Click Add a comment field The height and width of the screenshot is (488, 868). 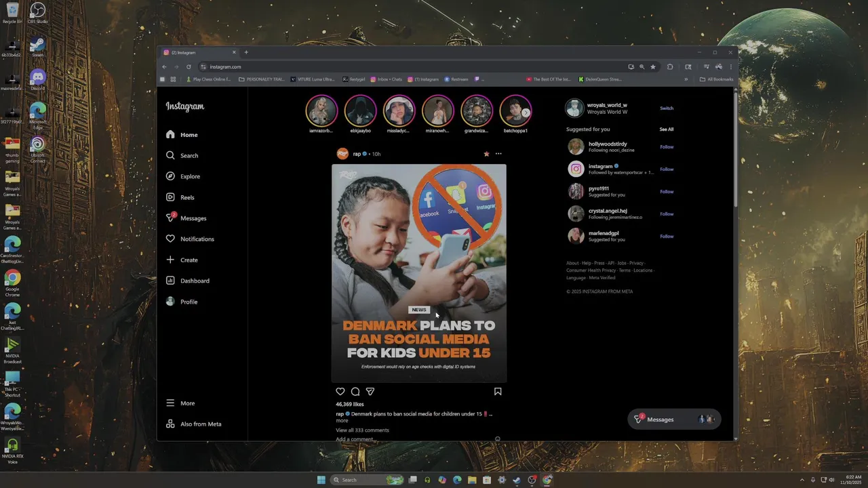coord(355,439)
